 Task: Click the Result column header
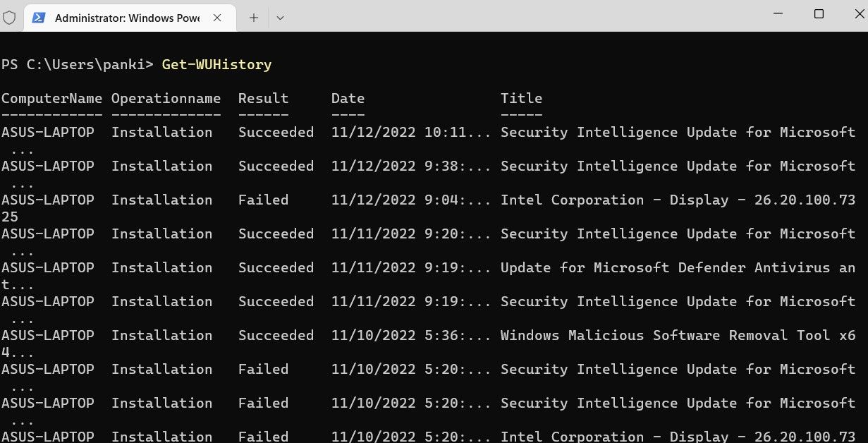(x=263, y=98)
